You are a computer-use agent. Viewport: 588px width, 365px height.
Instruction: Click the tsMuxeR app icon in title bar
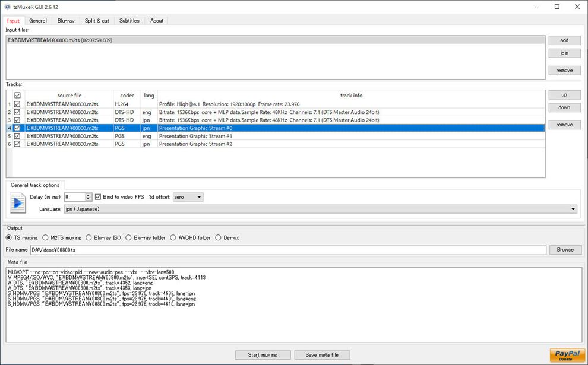pos(7,7)
